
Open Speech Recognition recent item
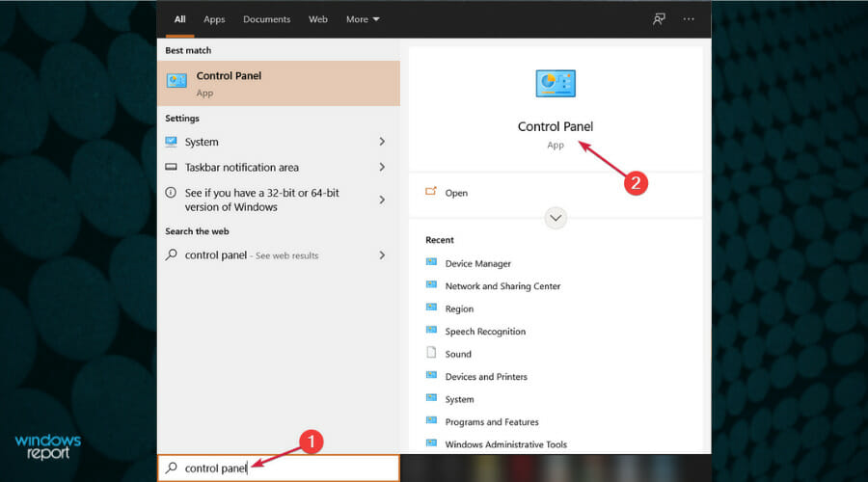point(485,332)
